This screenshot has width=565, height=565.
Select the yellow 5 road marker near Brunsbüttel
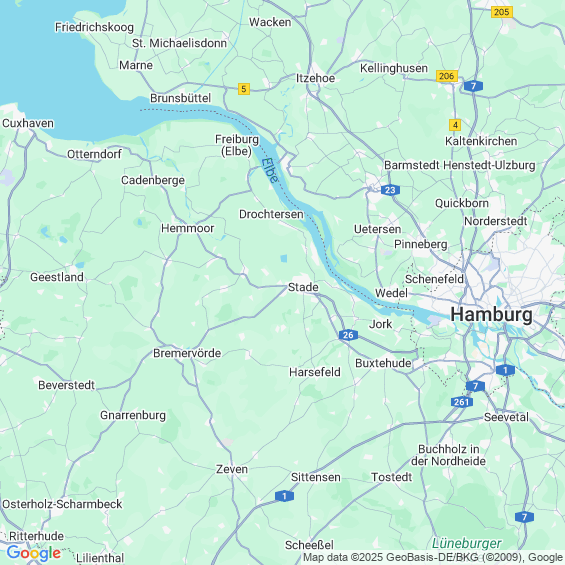pyautogui.click(x=244, y=89)
